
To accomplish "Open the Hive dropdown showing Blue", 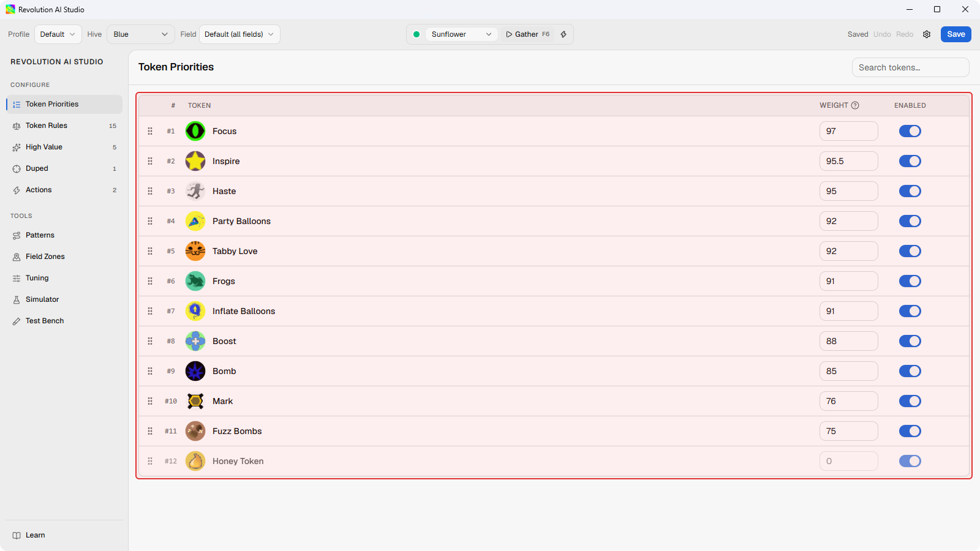I will pyautogui.click(x=141, y=34).
